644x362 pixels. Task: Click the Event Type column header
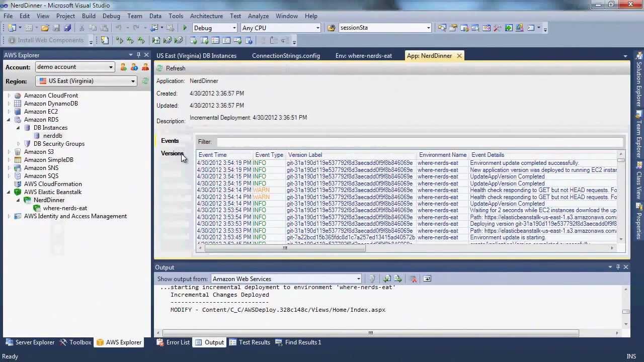coord(269,155)
